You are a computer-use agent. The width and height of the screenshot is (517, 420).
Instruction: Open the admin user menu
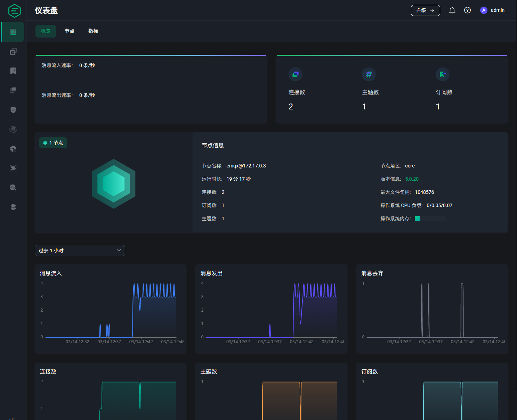[x=492, y=10]
